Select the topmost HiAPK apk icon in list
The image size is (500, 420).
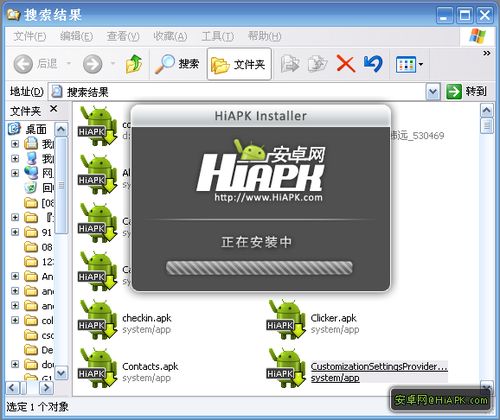(x=97, y=126)
